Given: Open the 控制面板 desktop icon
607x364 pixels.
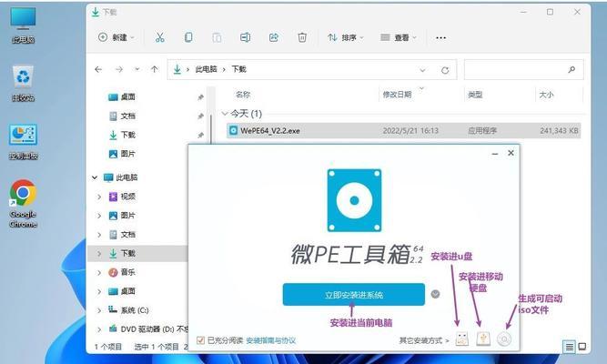Looking at the screenshot, I should (24, 142).
